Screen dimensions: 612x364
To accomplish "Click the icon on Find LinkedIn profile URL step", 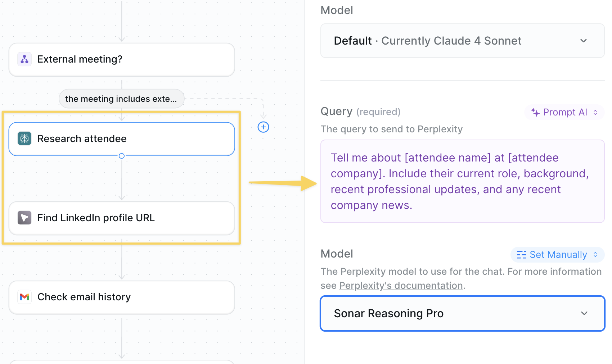I will [x=24, y=218].
